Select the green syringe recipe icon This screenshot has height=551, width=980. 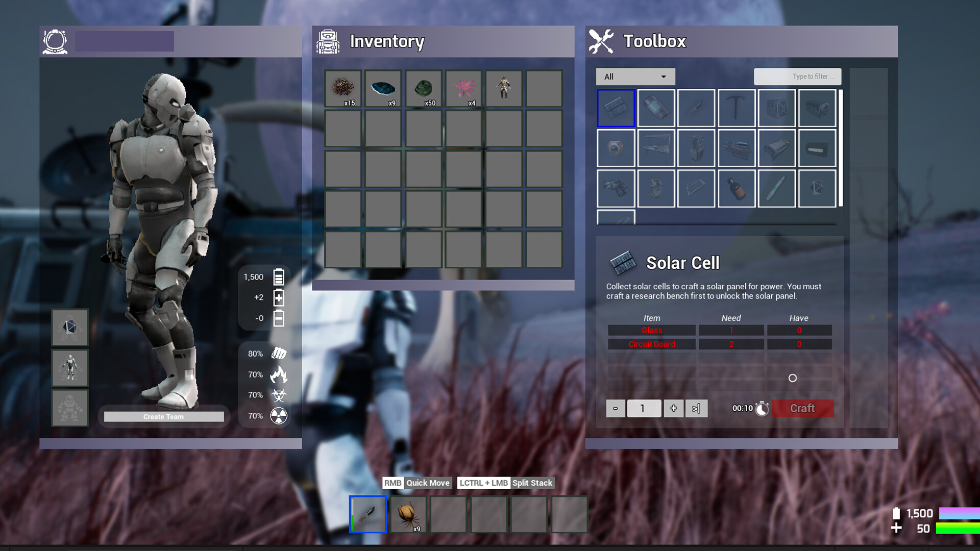pos(776,189)
